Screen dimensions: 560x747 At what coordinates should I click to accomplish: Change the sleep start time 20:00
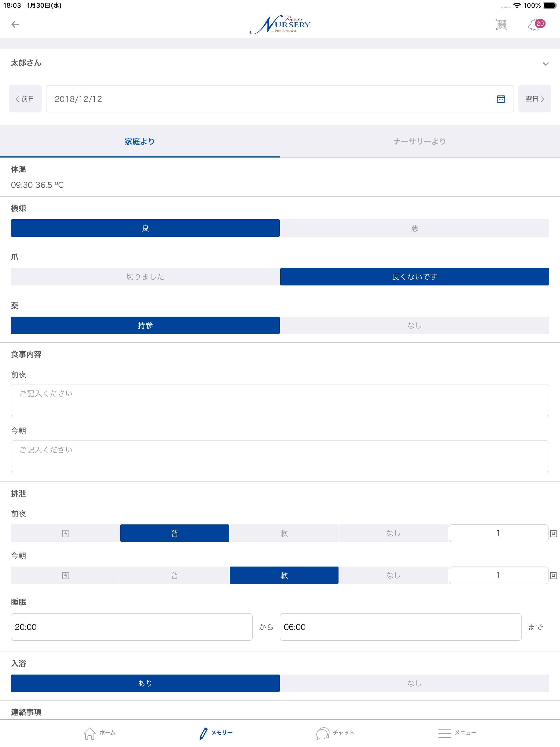point(132,627)
